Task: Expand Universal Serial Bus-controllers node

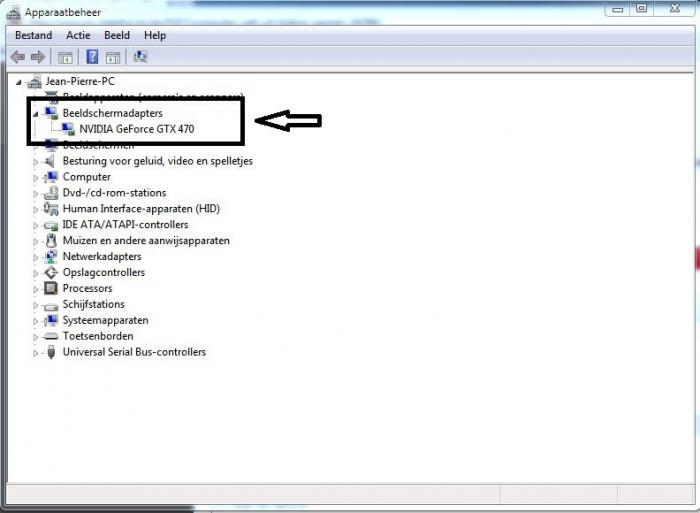Action: (x=36, y=353)
